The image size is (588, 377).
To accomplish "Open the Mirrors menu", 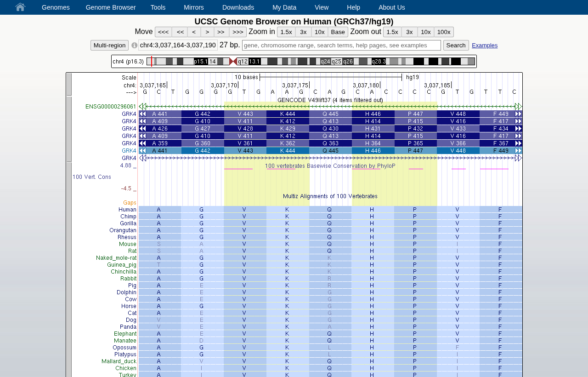I will tap(194, 7).
